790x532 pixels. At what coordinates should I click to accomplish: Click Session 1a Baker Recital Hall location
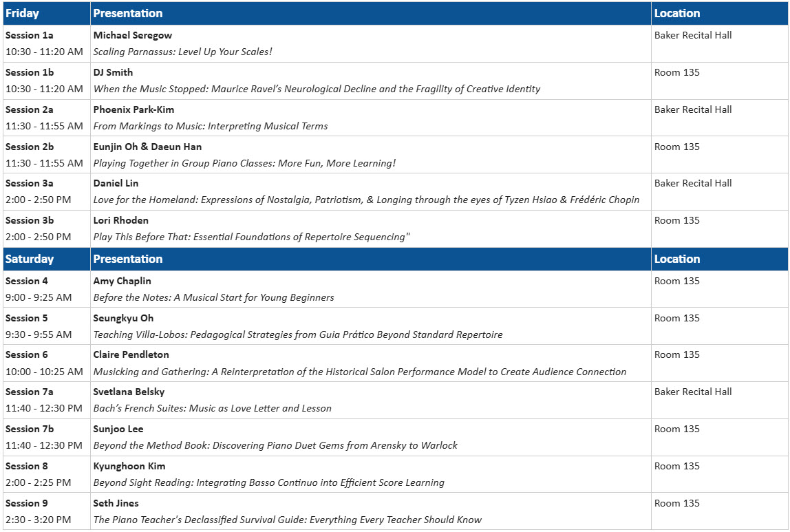point(693,35)
